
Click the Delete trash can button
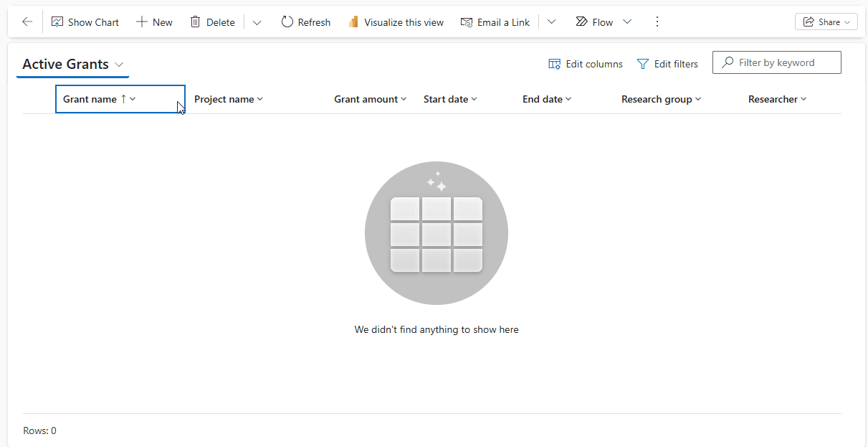tap(212, 22)
